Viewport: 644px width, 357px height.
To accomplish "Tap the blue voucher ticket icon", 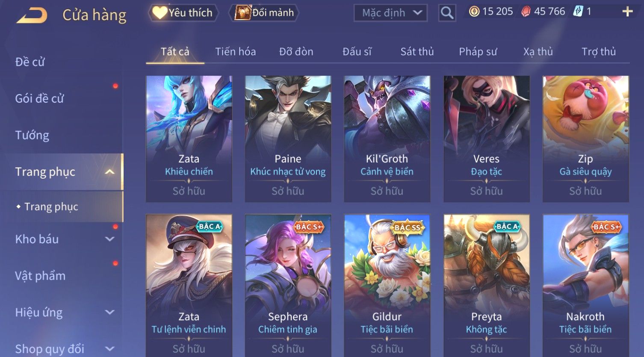I will (578, 12).
